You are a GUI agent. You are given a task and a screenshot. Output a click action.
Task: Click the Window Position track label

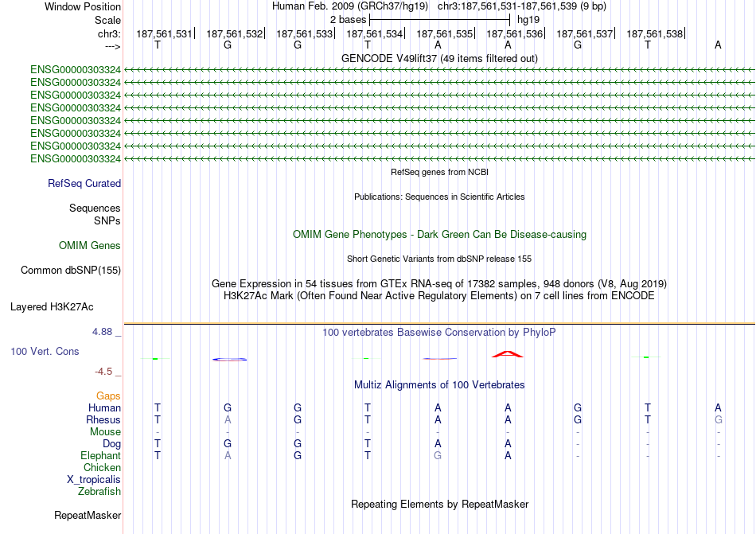pos(83,6)
